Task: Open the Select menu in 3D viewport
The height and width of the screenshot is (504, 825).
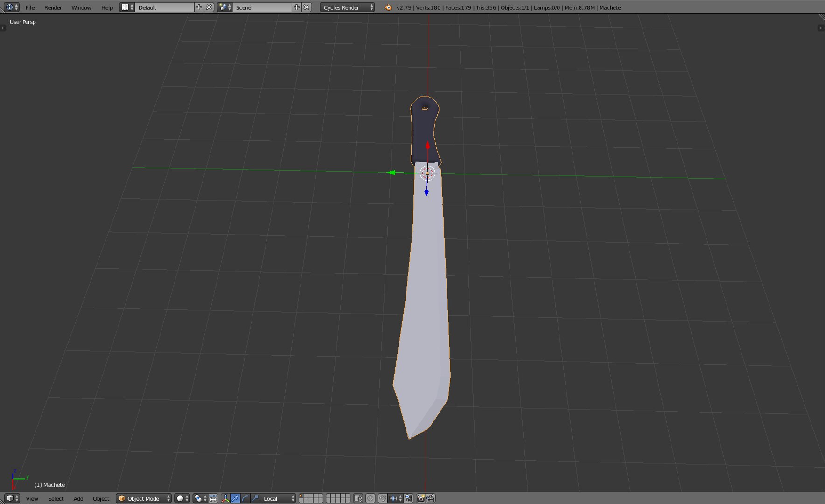Action: (x=56, y=498)
